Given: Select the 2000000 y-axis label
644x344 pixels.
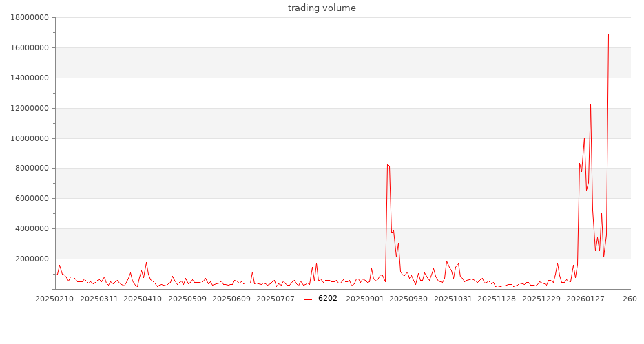Looking at the screenshot, I should (x=30, y=259).
